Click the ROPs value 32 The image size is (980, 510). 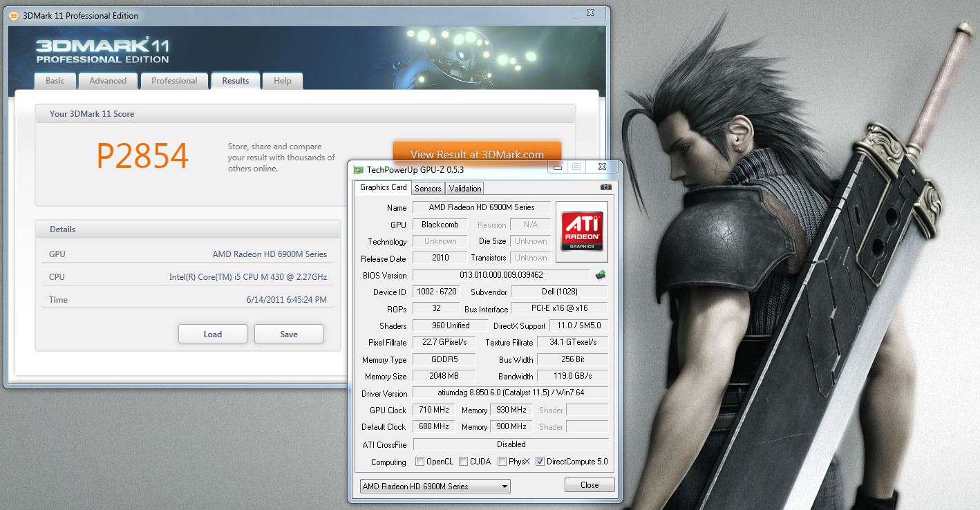[435, 309]
